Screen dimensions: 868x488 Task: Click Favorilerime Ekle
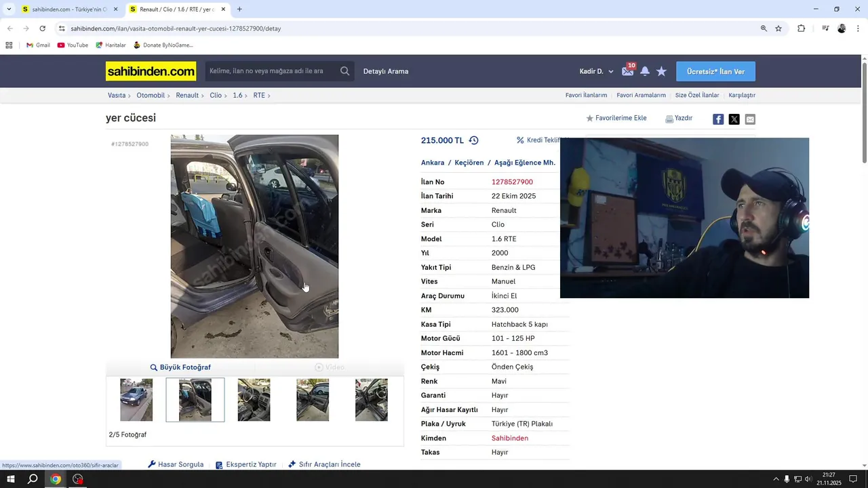click(616, 118)
